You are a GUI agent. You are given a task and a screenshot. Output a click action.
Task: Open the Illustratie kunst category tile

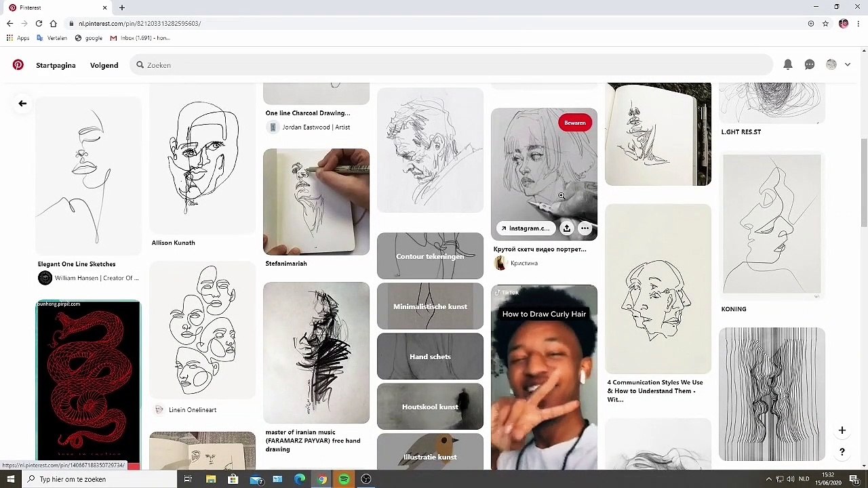pyautogui.click(x=430, y=452)
